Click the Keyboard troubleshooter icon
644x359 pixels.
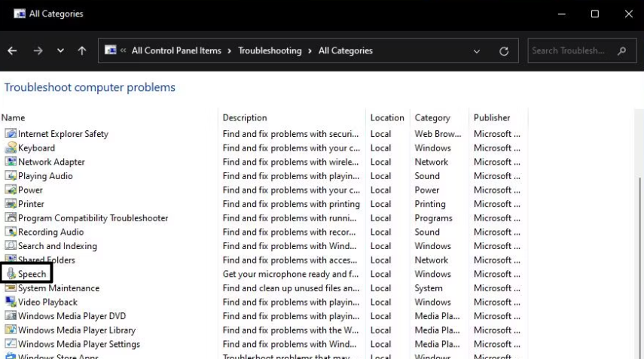pos(11,148)
